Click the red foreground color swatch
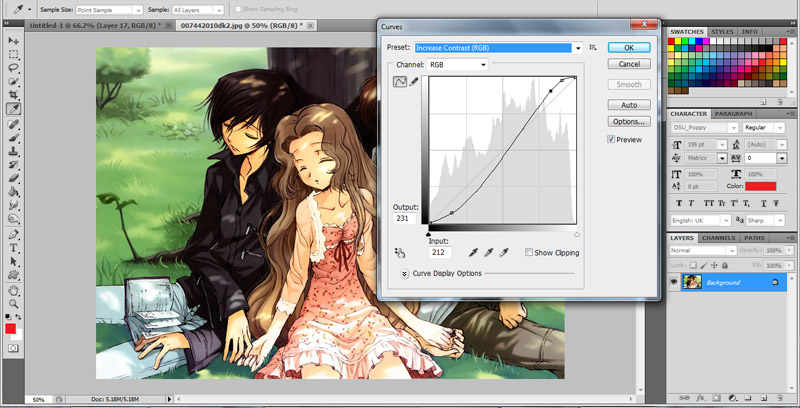This screenshot has width=800, height=408. point(10,328)
